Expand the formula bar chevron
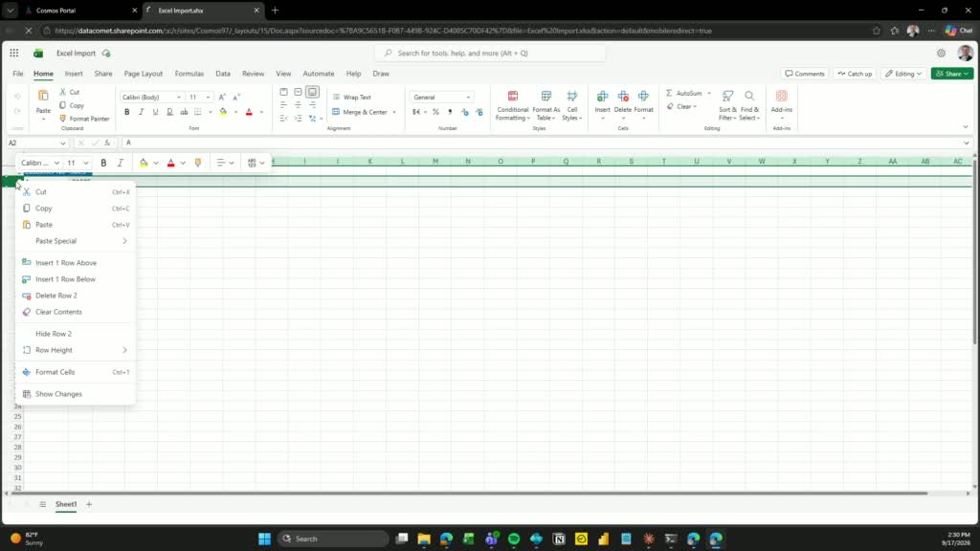Screen dimensions: 980x551 coord(967,143)
